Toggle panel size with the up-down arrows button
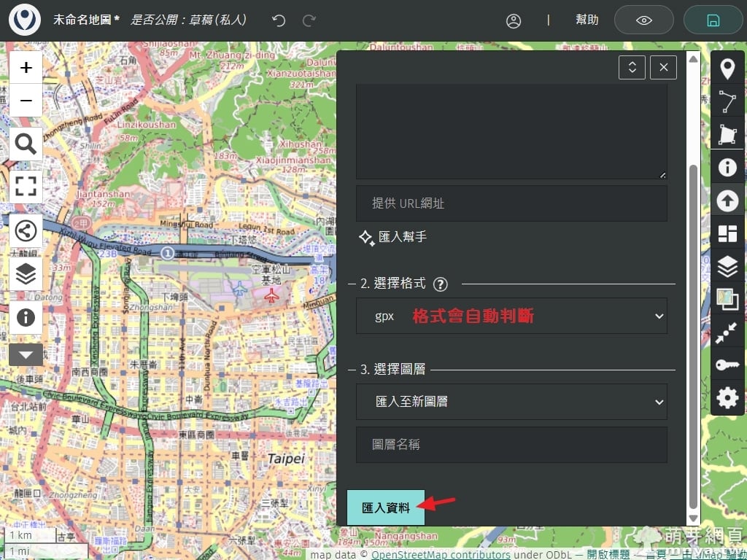 coord(632,68)
